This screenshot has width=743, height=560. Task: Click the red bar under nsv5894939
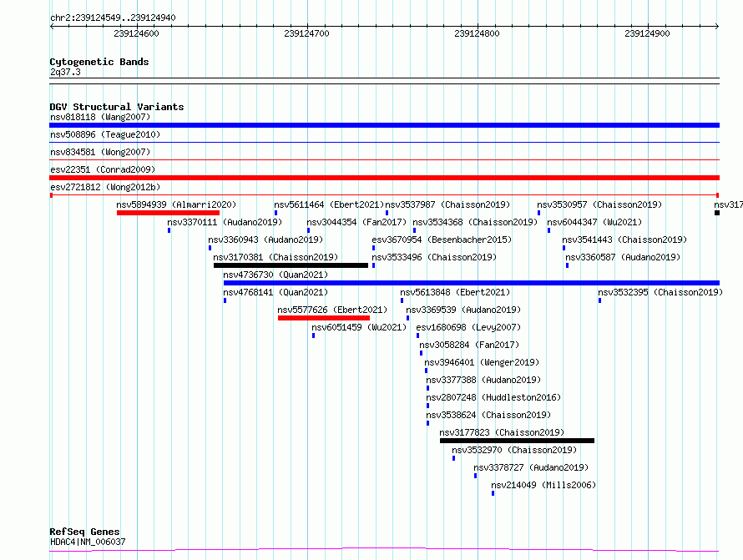click(x=168, y=213)
